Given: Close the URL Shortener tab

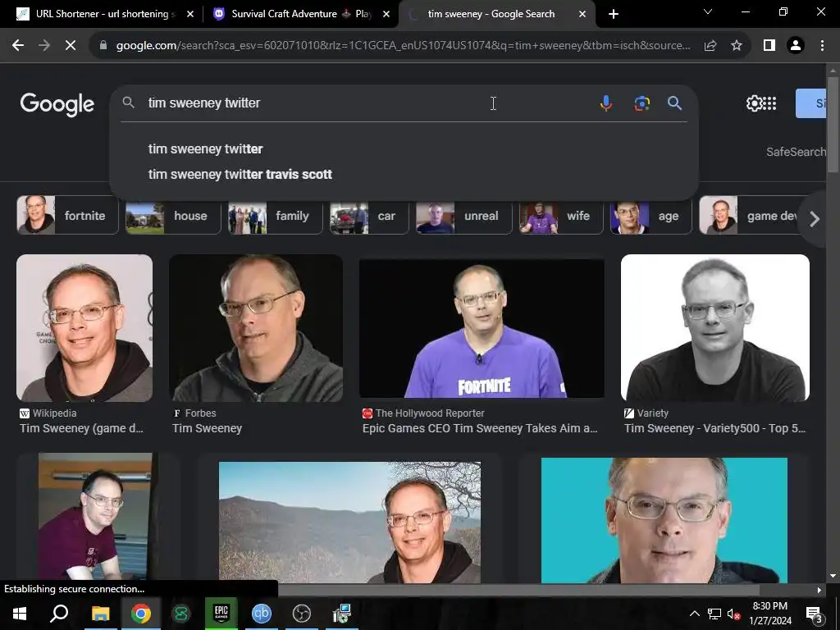Looking at the screenshot, I should (x=190, y=14).
